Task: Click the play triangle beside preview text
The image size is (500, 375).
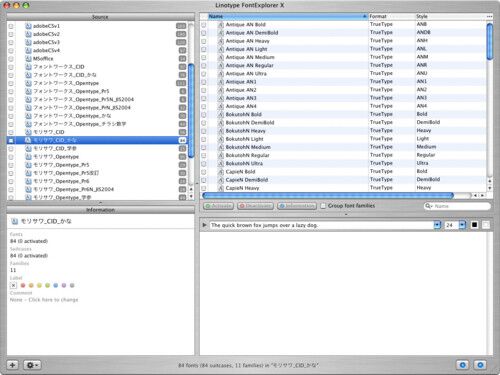Action: click(204, 225)
